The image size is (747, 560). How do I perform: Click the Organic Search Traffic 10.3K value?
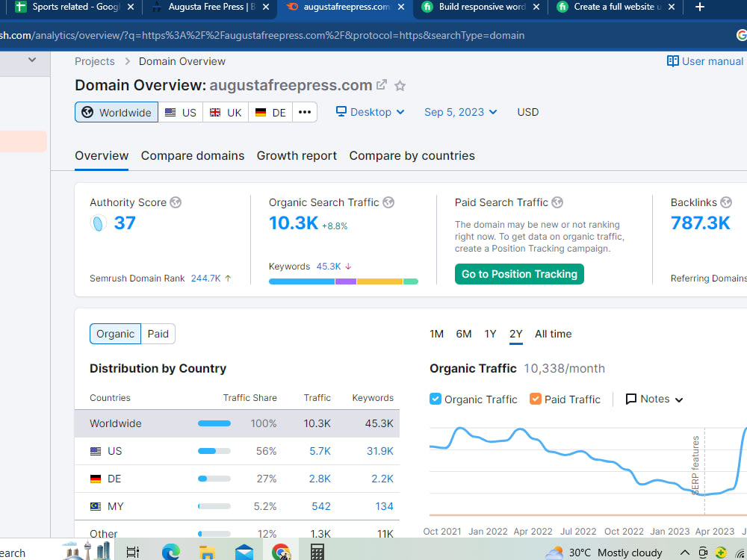click(294, 223)
